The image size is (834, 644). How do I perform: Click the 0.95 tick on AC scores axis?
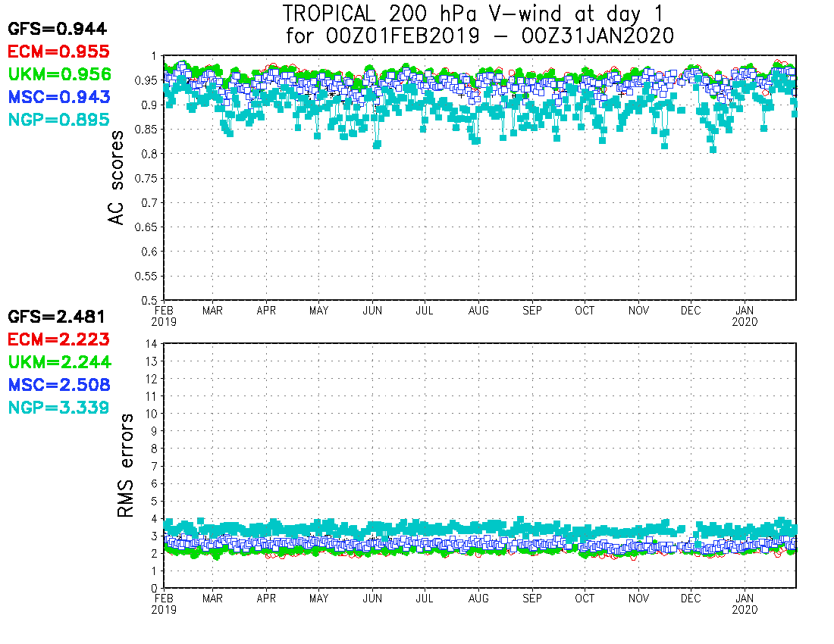(146, 81)
